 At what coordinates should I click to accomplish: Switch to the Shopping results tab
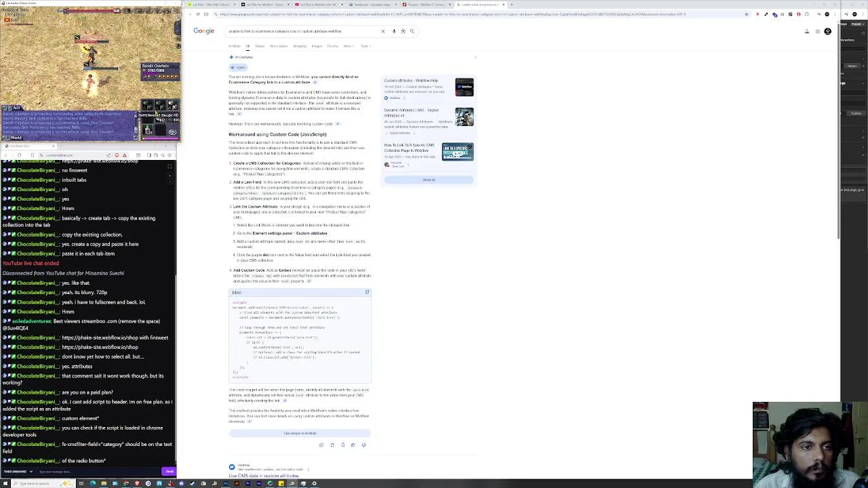300,46
